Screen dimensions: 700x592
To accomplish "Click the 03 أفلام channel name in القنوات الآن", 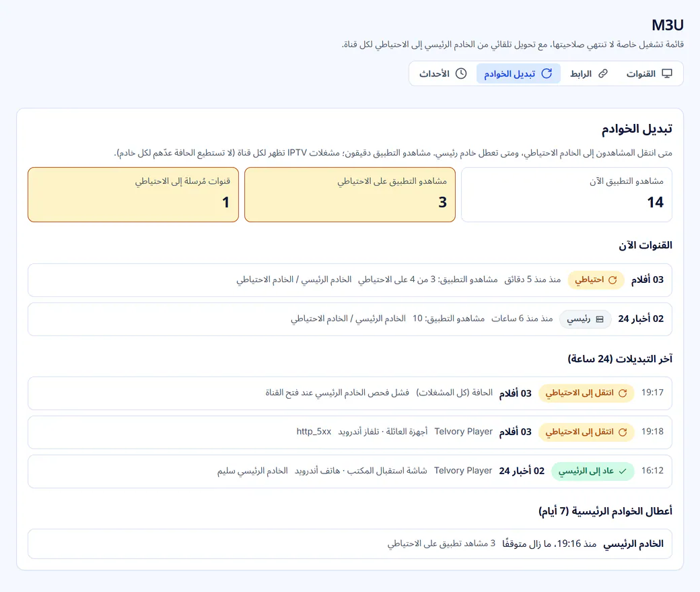I will pyautogui.click(x=647, y=279).
